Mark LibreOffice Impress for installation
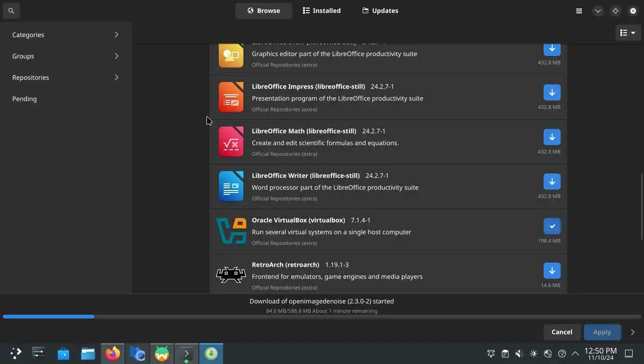The width and height of the screenshot is (644, 364). (x=552, y=92)
